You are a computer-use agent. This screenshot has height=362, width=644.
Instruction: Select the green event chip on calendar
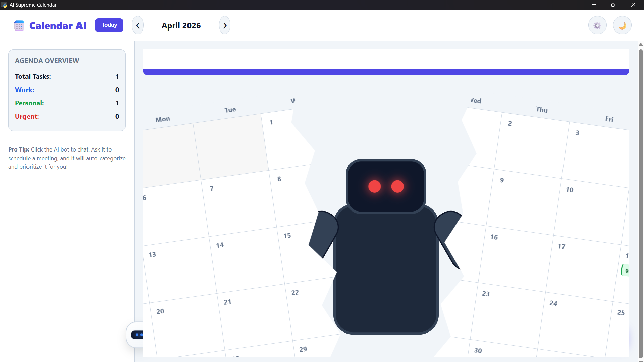(626, 270)
